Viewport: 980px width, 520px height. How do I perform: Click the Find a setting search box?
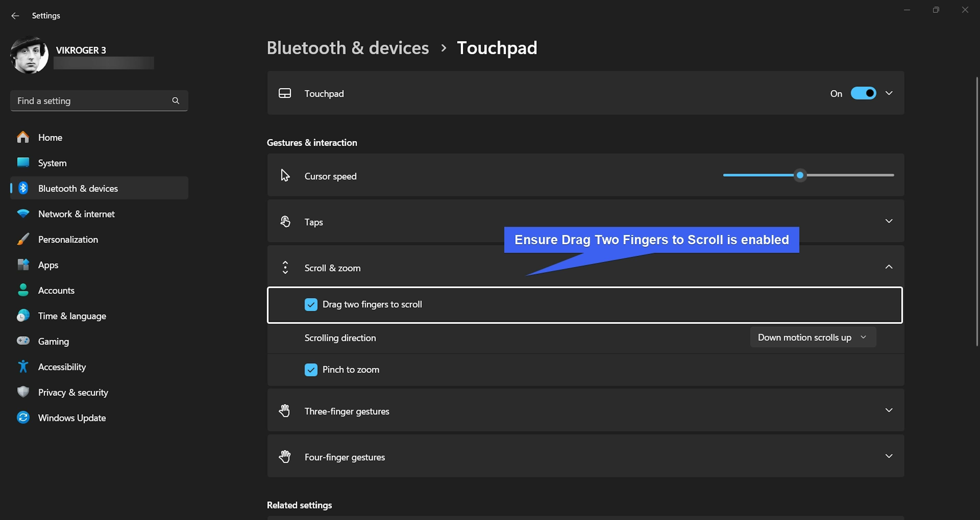(91, 101)
